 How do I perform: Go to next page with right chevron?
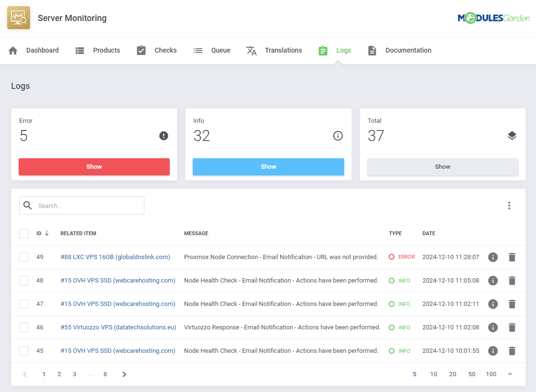coord(124,374)
